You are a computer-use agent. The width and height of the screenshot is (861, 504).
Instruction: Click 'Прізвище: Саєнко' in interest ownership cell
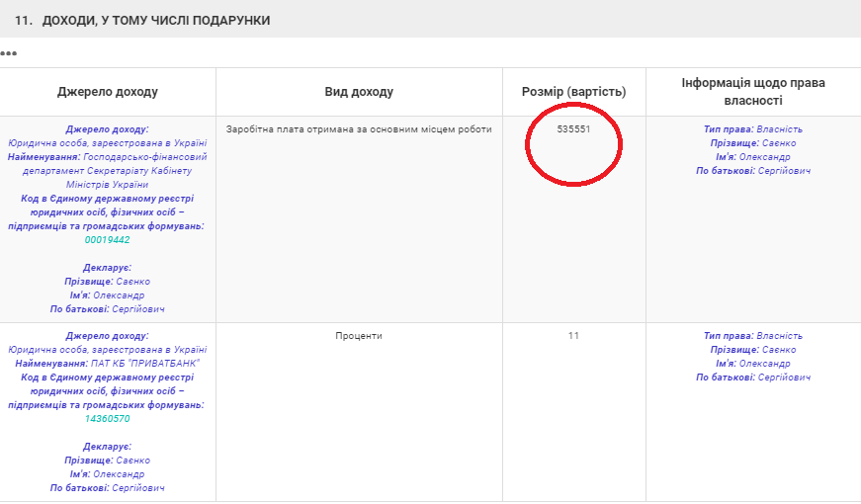pos(753,350)
